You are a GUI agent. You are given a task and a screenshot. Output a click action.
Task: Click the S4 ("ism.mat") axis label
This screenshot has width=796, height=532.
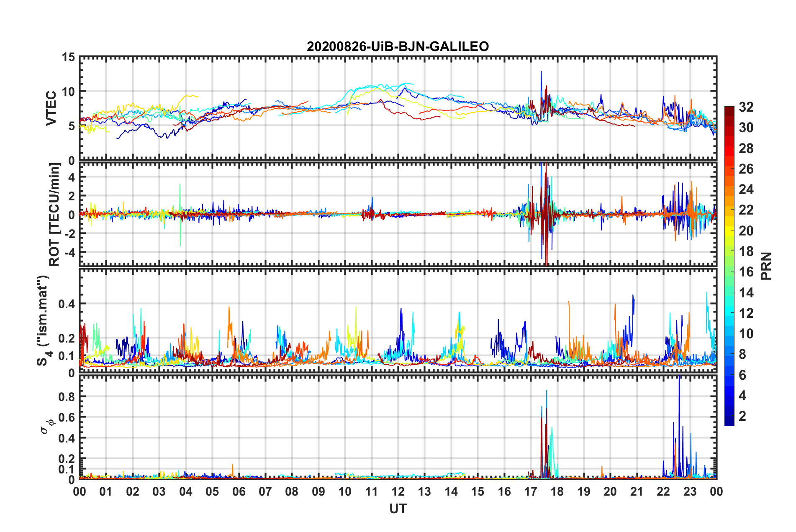click(x=44, y=320)
